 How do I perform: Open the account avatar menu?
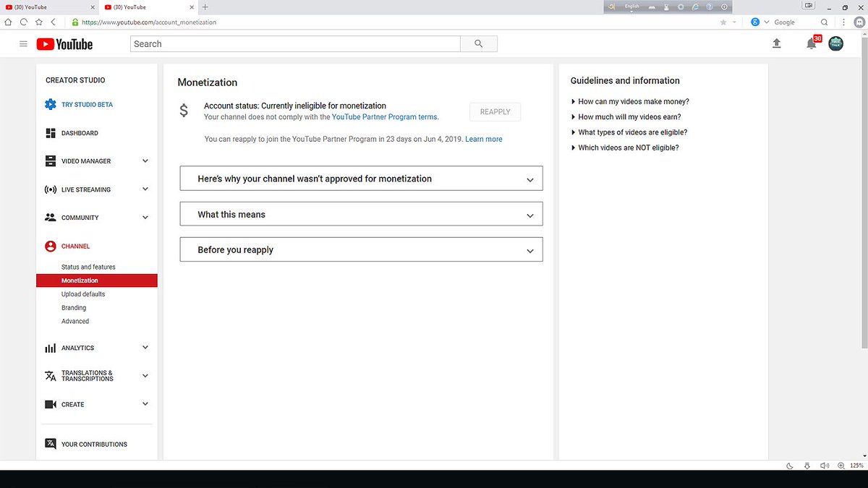point(835,44)
